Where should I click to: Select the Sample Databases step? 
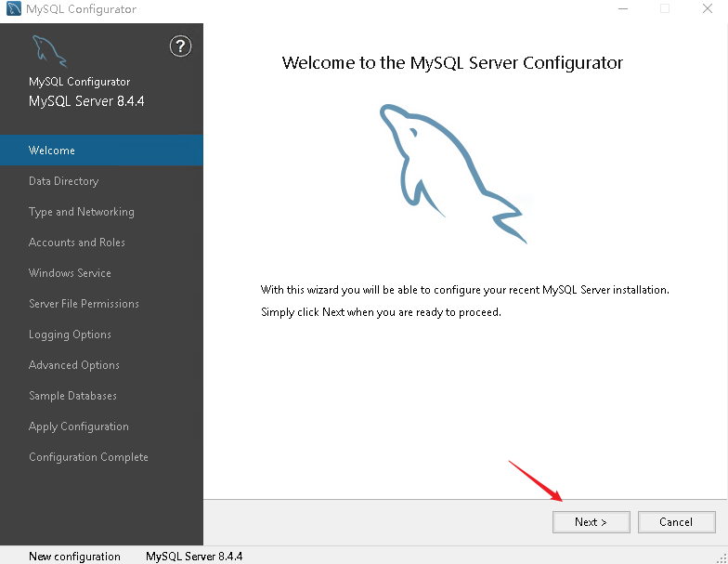(x=102, y=396)
